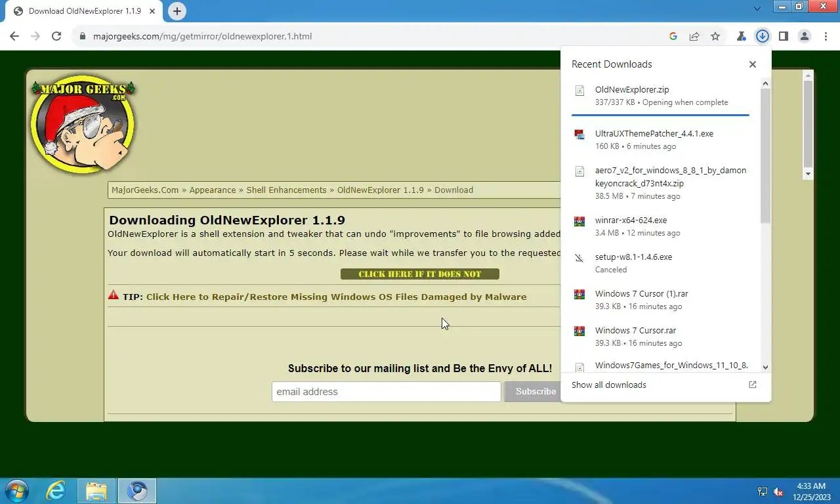Image resolution: width=840 pixels, height=504 pixels.
Task: Click the winrar-x64-624.exe icon
Action: pyautogui.click(x=579, y=221)
